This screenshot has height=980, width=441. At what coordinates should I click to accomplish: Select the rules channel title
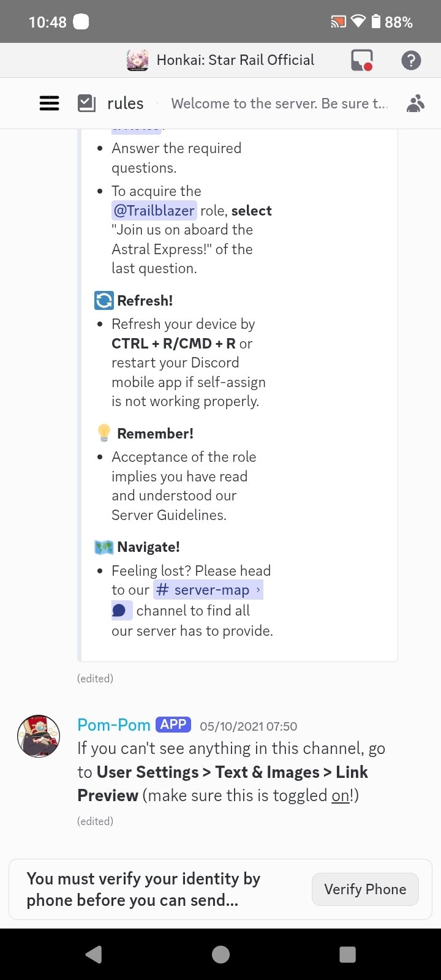(x=125, y=103)
